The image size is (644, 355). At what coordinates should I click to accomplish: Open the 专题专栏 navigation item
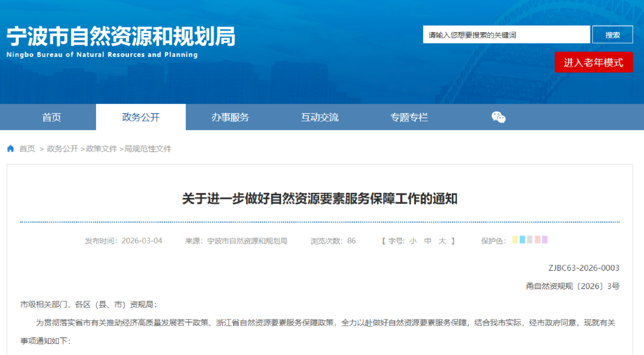tap(409, 117)
